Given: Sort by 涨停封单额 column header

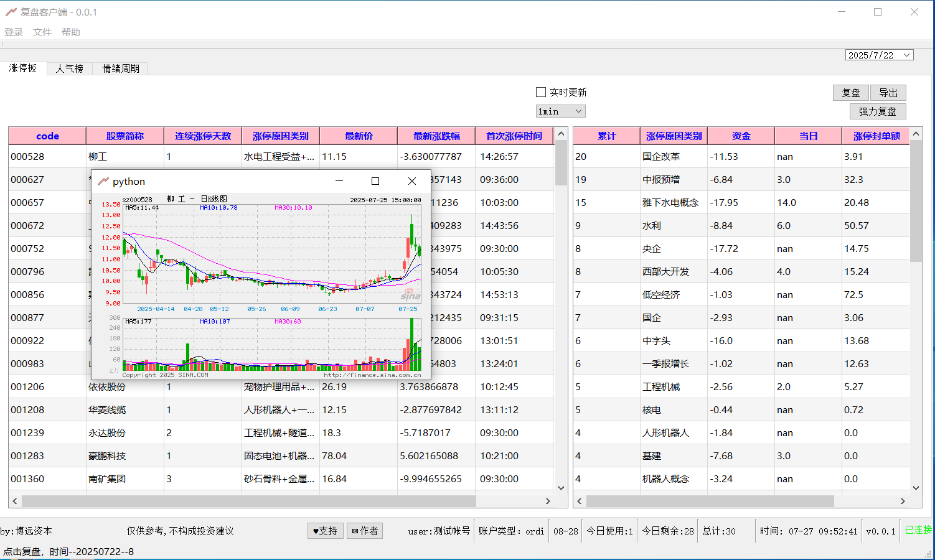Looking at the screenshot, I should [876, 136].
